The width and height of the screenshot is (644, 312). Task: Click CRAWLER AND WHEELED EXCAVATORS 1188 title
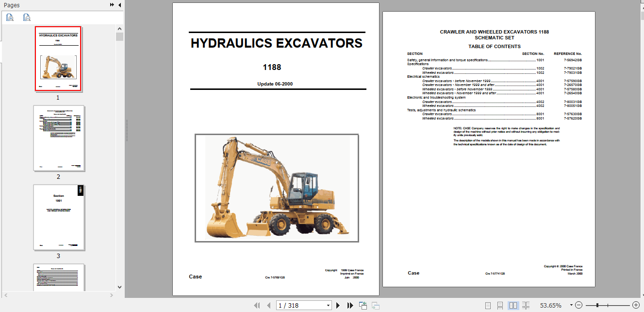click(494, 32)
